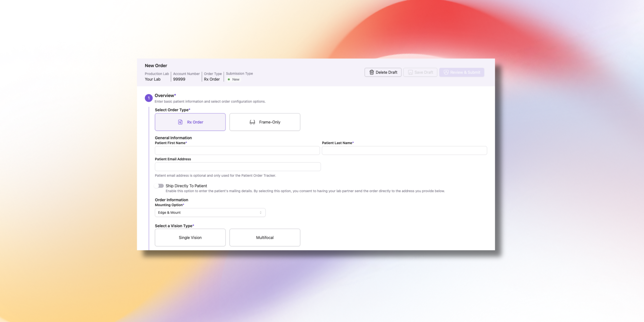Image resolution: width=644 pixels, height=322 pixels.
Task: Switch to the Frame-Only order type
Action: coord(265,122)
